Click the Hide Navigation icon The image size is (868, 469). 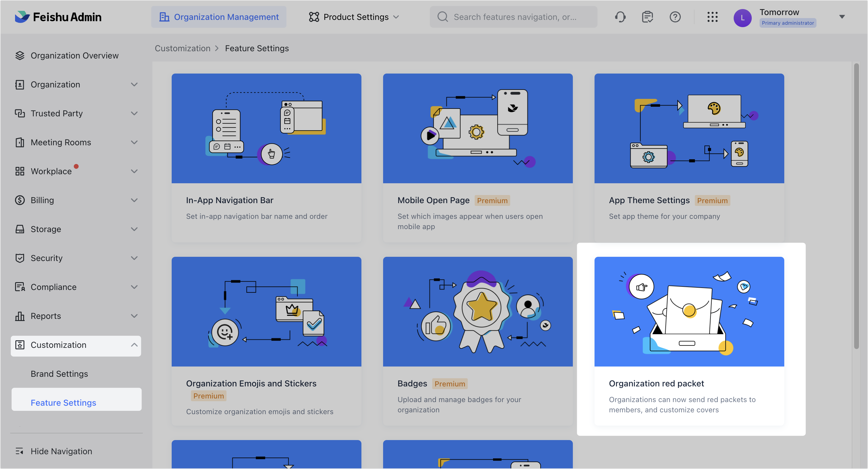[20, 451]
